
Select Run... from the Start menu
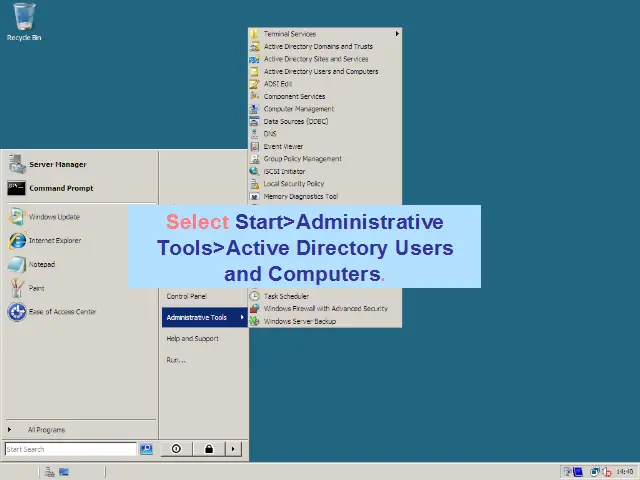(x=176, y=360)
